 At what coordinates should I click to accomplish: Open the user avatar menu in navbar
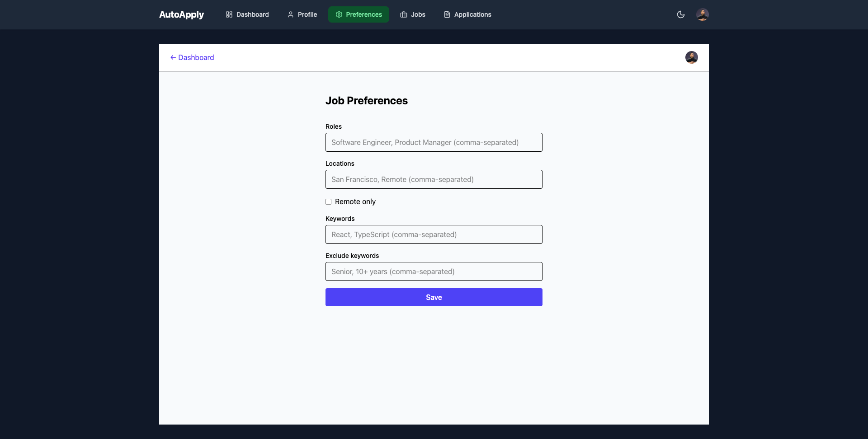pos(702,14)
